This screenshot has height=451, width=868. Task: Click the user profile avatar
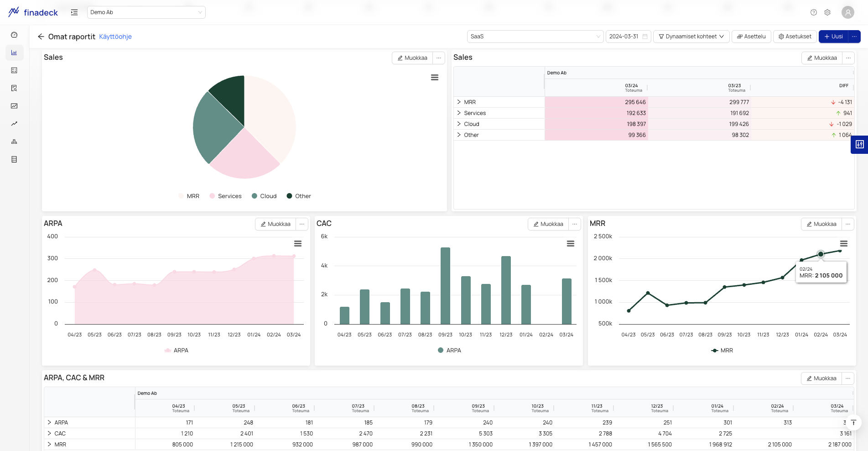click(x=847, y=12)
